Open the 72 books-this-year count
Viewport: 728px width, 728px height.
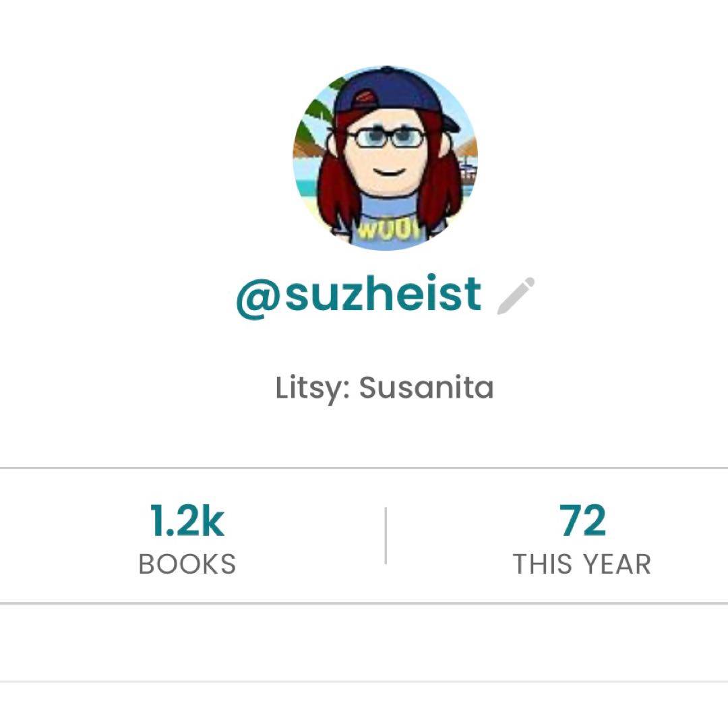[x=582, y=521]
